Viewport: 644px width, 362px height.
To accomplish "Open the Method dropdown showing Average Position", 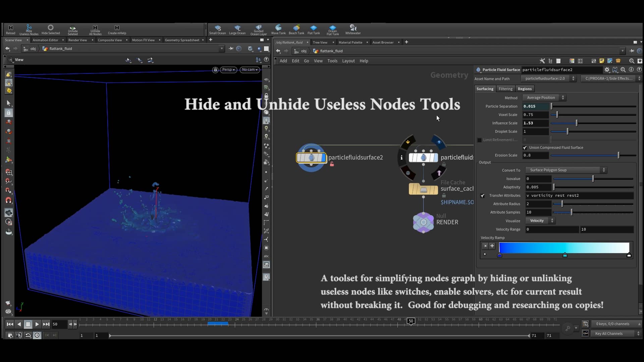I will point(544,98).
